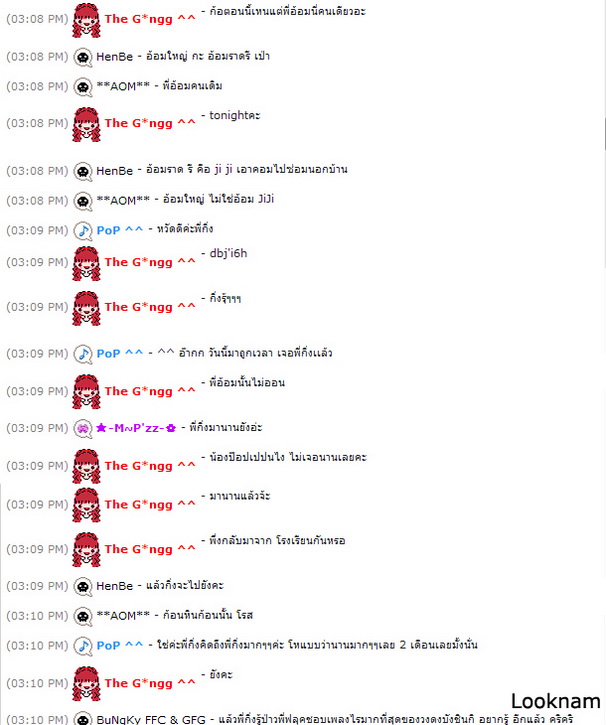Click **AOM** skull icon beside the JiJi message
The image size is (606, 725).
83,201
